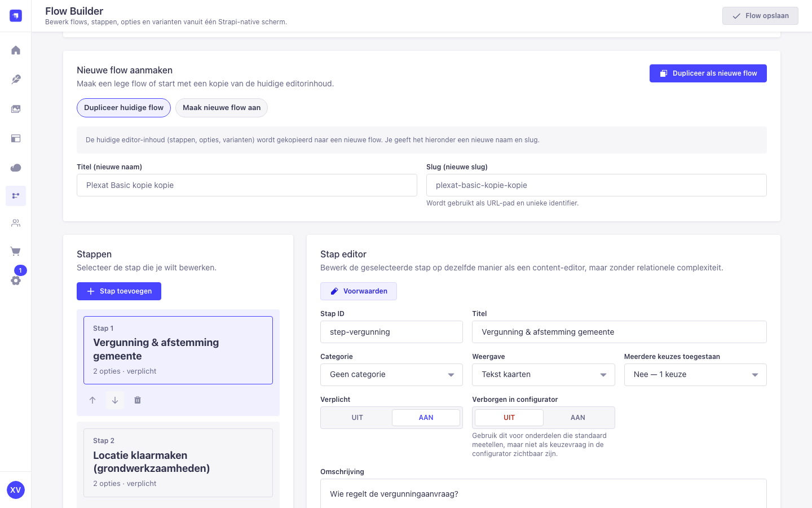Image resolution: width=812 pixels, height=508 pixels.
Task: Click the Titel (nieuwe naam) field
Action: point(247,185)
